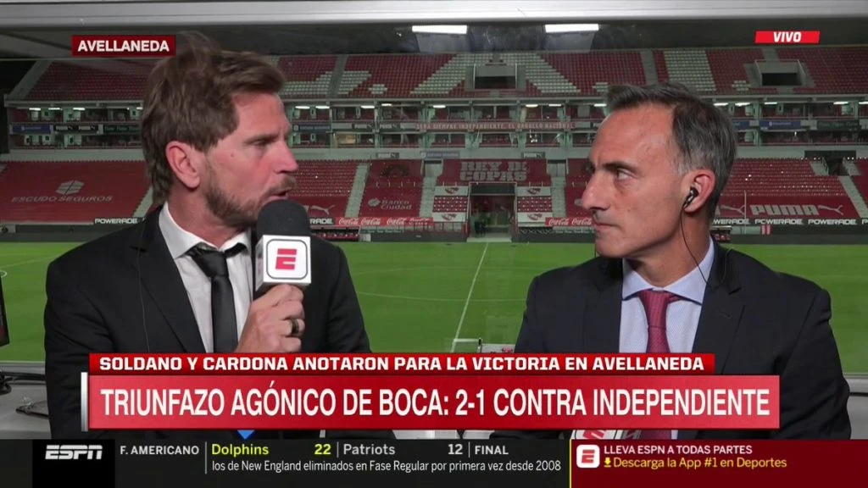This screenshot has width=868, height=488.
Task: Click the blue triangle marker above ticker
Action: (x=245, y=435)
